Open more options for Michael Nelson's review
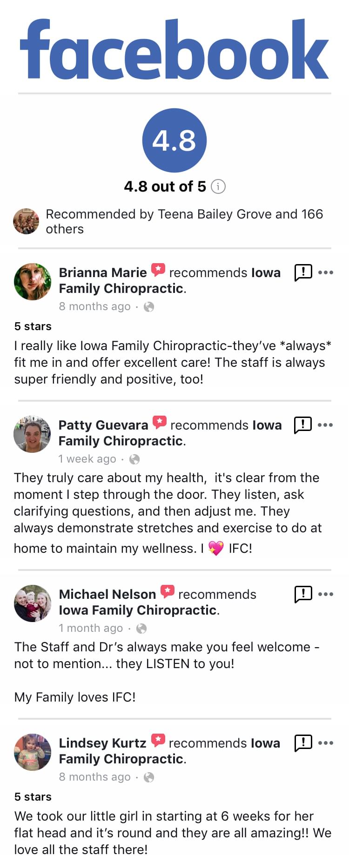 tap(326, 594)
